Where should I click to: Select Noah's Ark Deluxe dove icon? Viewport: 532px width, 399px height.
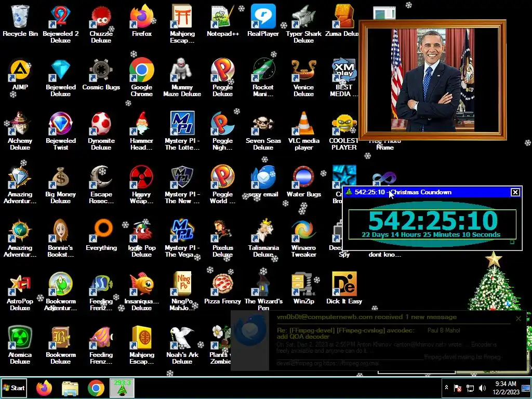pos(182,345)
